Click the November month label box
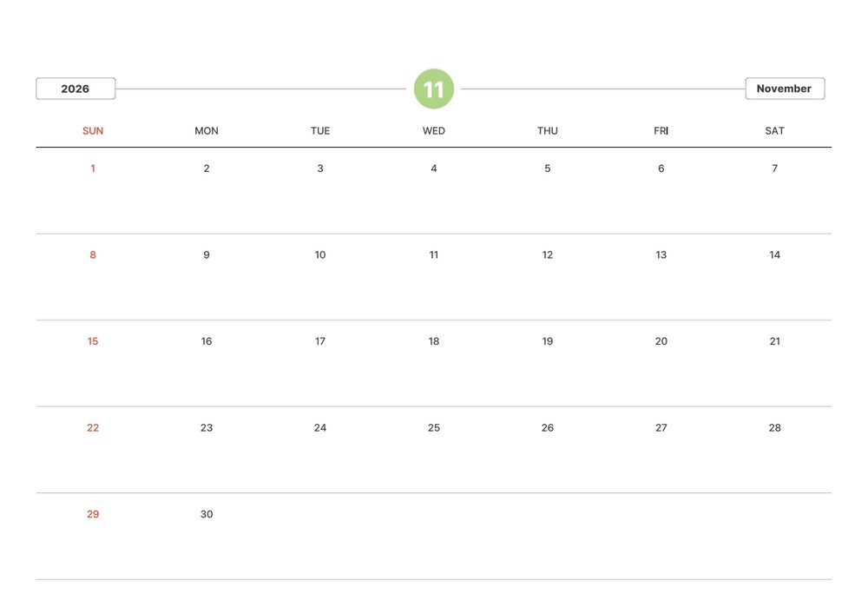 (x=784, y=89)
